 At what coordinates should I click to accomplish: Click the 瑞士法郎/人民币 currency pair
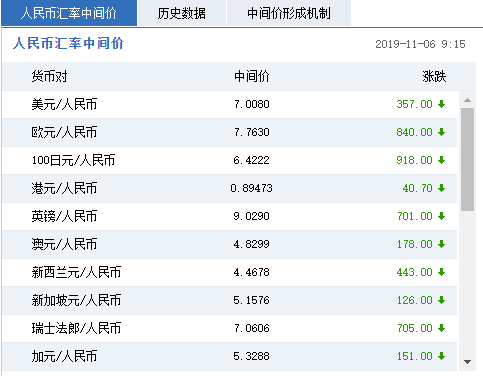(76, 328)
